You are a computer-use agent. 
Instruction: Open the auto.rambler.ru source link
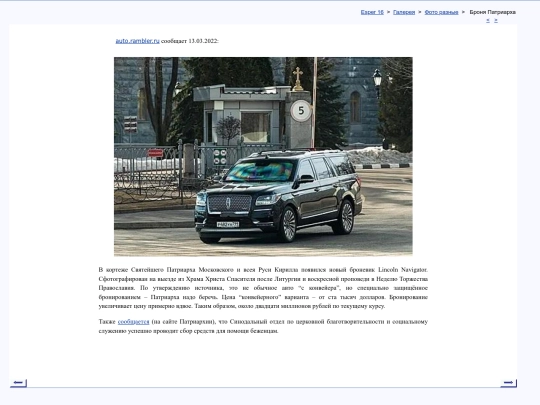(137, 41)
